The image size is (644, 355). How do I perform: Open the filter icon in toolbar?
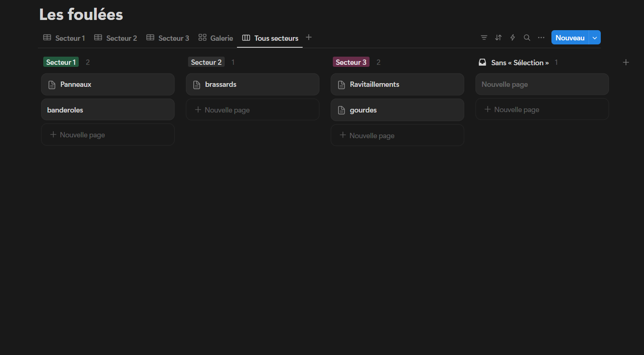coord(484,37)
